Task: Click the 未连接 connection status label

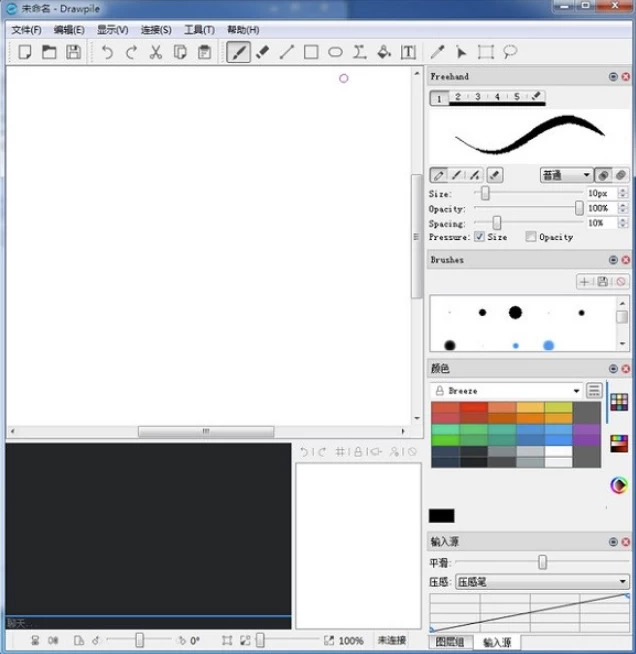Action: tap(391, 640)
